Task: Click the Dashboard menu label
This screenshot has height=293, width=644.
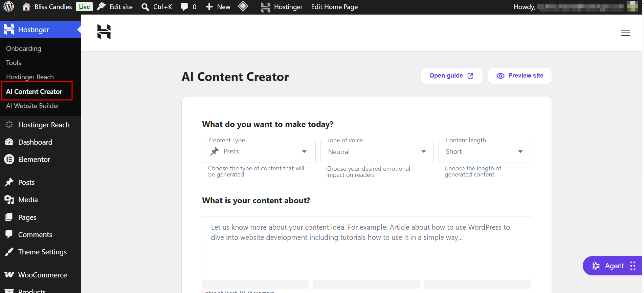Action: (x=35, y=142)
